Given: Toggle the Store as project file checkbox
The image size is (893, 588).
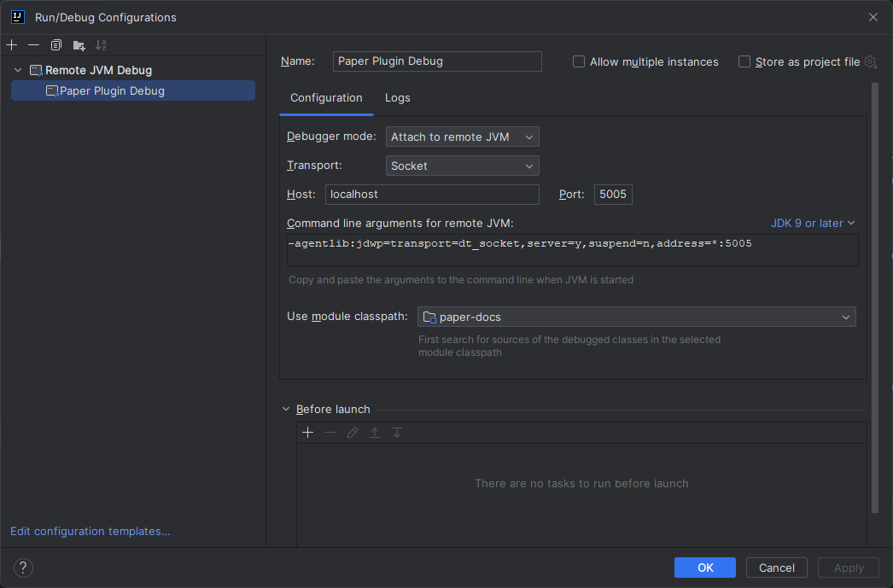Looking at the screenshot, I should [744, 61].
